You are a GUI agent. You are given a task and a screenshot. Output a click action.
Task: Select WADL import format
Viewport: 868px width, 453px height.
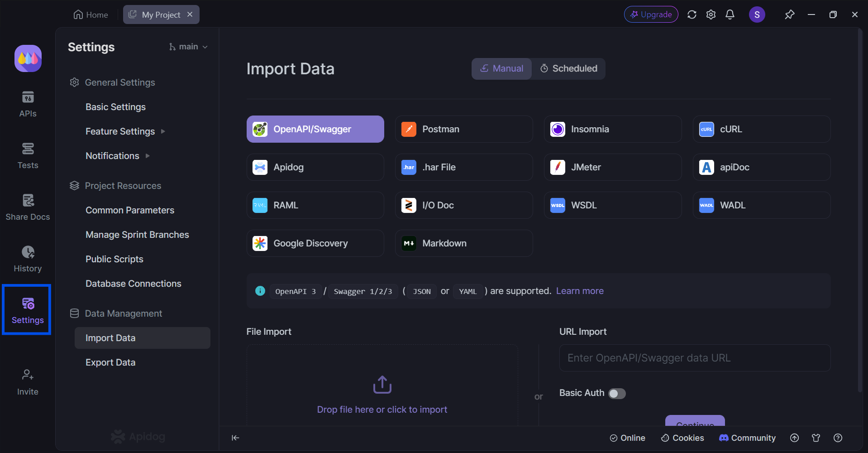click(762, 205)
